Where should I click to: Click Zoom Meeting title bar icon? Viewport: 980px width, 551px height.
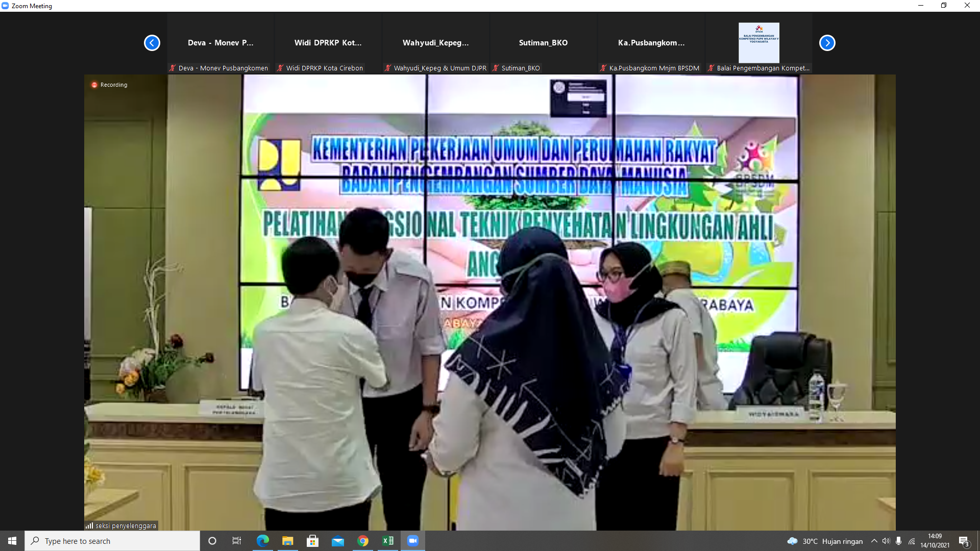pos(5,6)
